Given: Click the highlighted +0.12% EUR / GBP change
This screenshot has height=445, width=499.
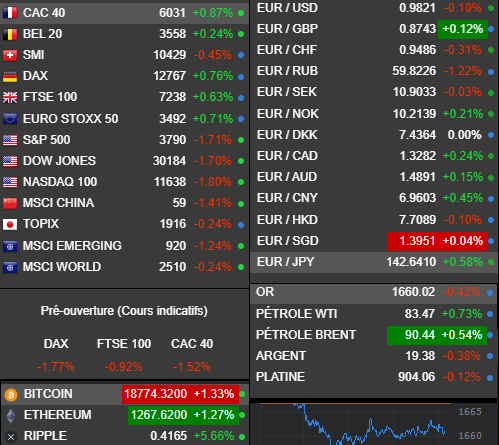Looking at the screenshot, I should [463, 29].
